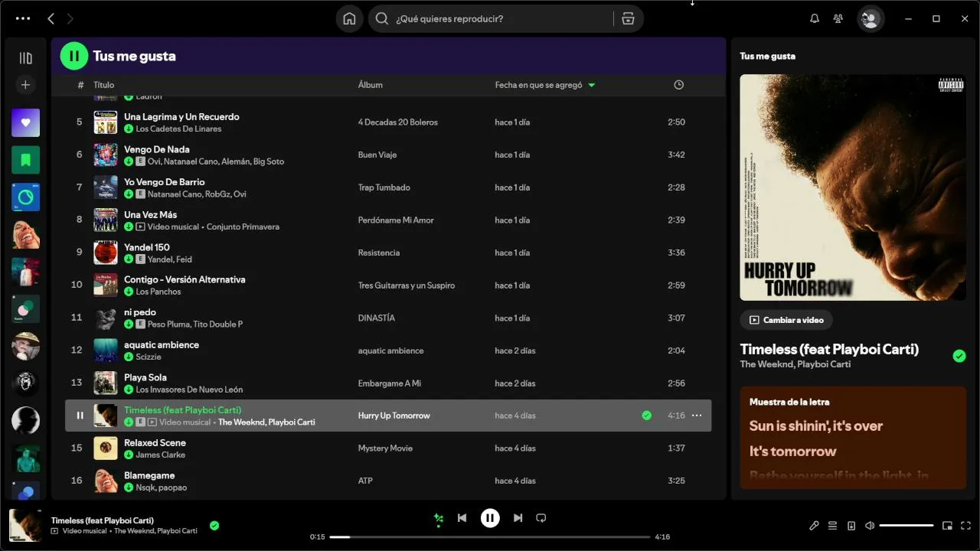
Task: Toggle saved check in now playing bar
Action: coord(214,526)
